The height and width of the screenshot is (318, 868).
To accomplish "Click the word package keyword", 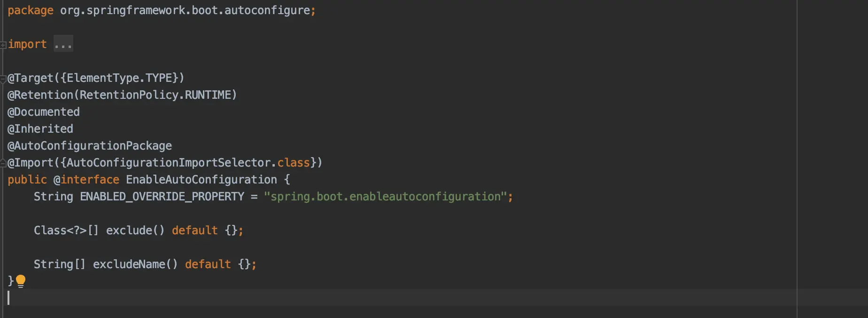I will tap(31, 10).
